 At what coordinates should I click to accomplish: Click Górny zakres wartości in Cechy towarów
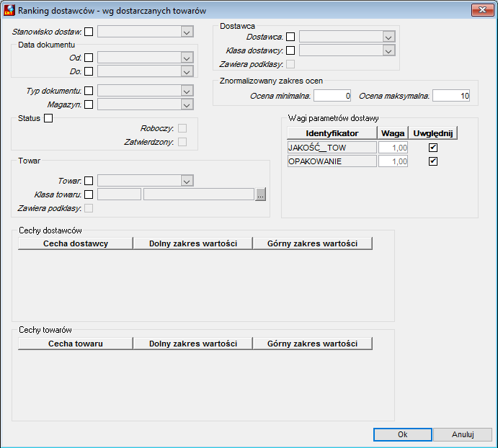pos(313,344)
